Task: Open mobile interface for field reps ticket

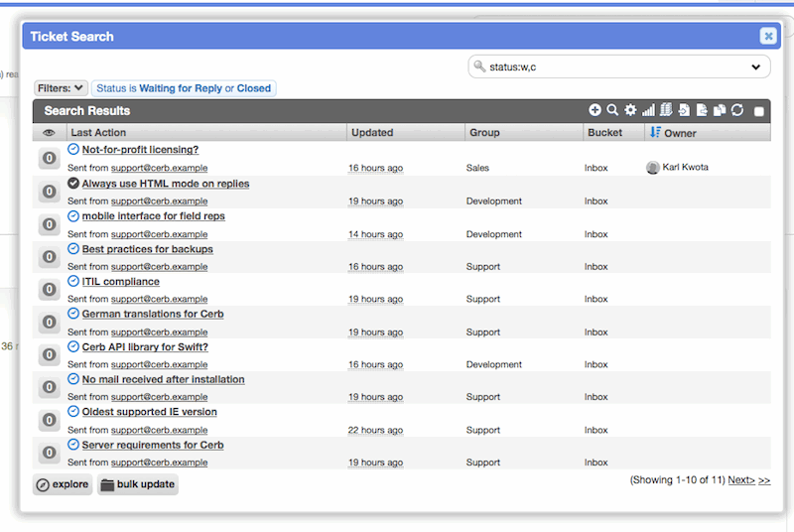Action: click(154, 216)
